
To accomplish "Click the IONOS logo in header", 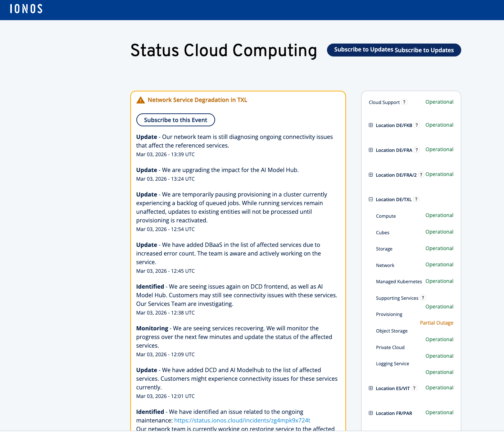I will (x=26, y=9).
